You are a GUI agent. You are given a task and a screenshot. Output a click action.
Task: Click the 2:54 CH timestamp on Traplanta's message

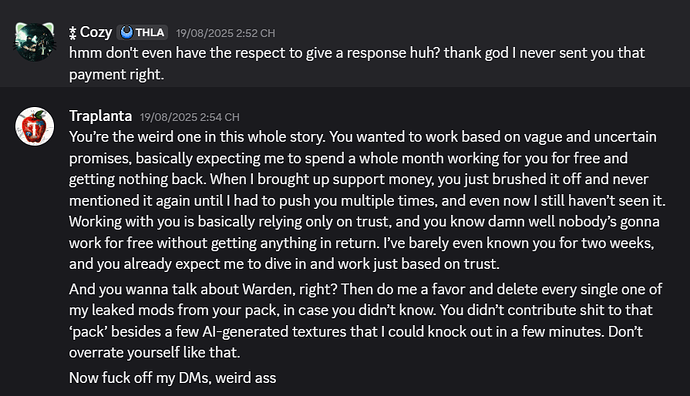(x=190, y=117)
